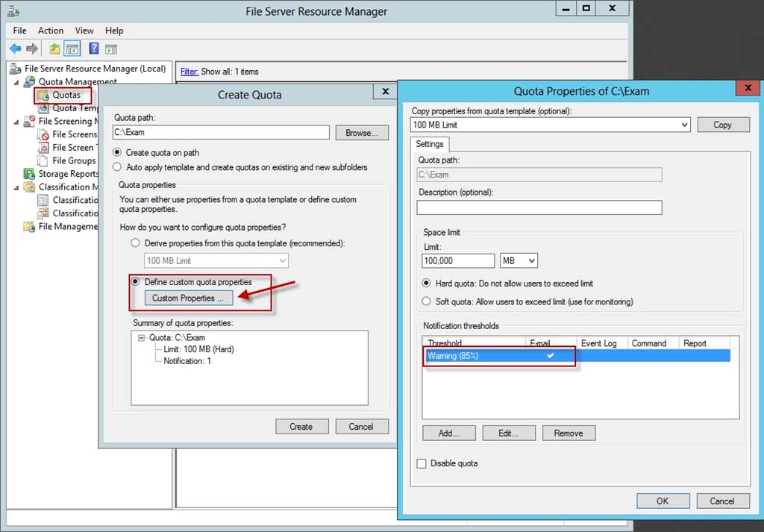Open the Help menu
Screen dimensions: 764x532
pos(114,30)
